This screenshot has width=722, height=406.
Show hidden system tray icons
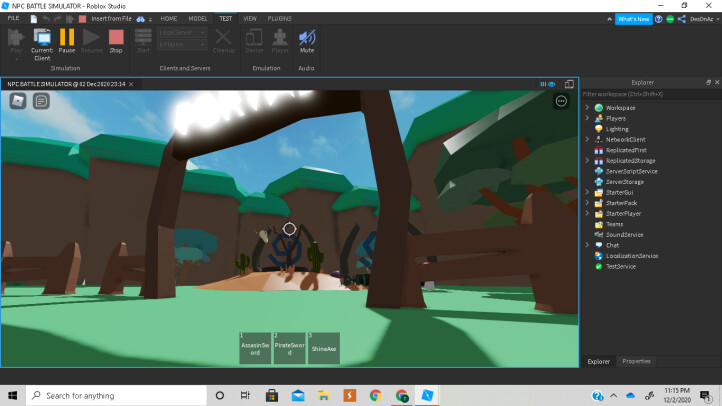click(614, 395)
